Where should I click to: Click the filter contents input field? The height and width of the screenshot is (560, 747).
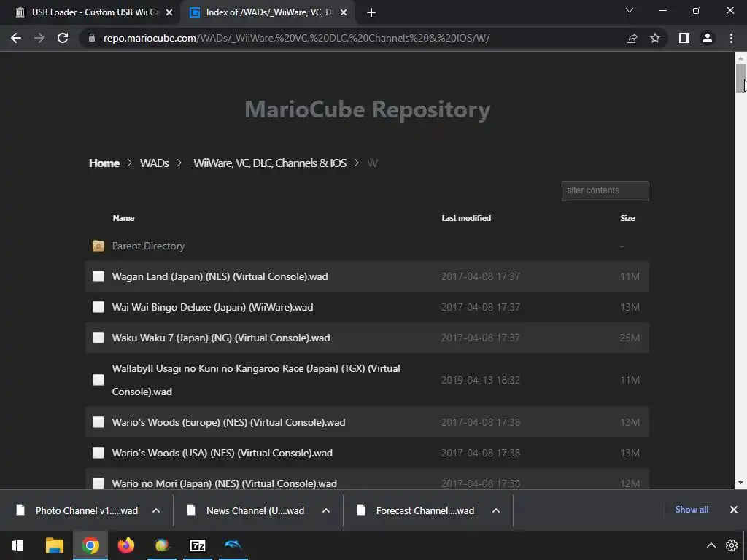click(x=605, y=190)
